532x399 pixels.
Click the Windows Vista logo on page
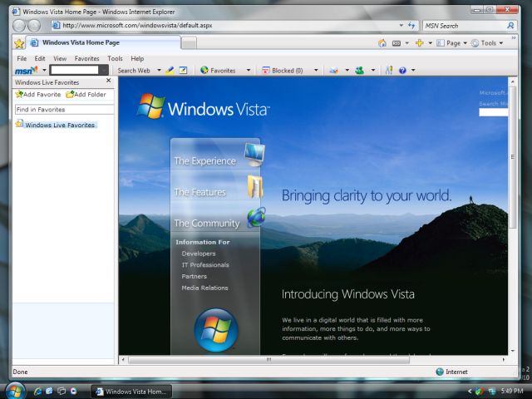[x=203, y=106]
